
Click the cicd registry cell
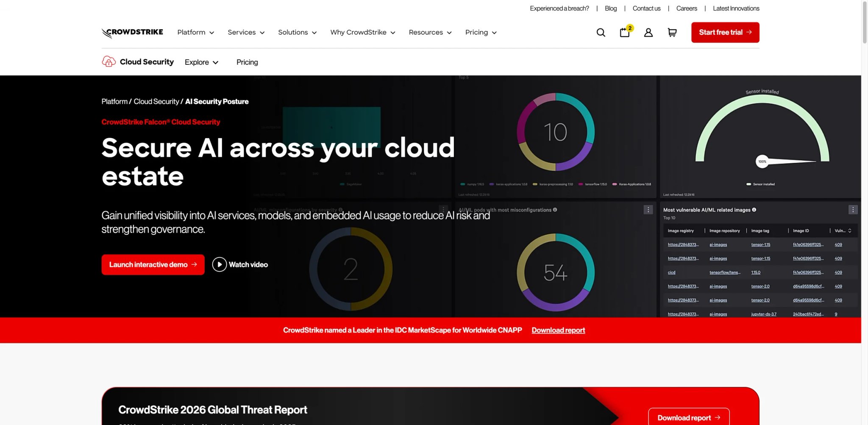(x=671, y=272)
